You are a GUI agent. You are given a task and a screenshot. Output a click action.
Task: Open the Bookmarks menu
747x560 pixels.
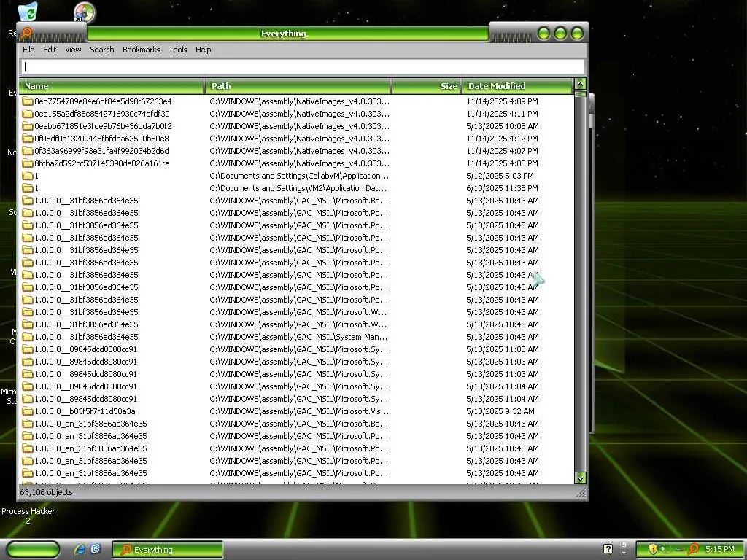pyautogui.click(x=141, y=50)
